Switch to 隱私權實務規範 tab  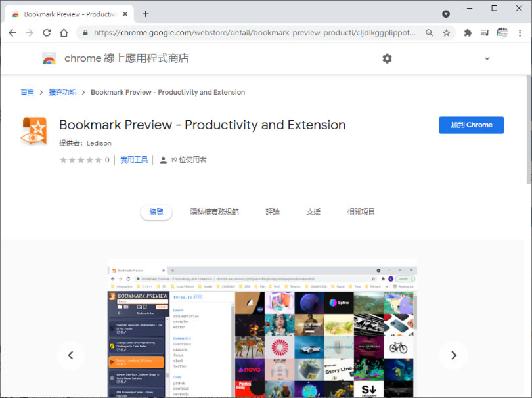[x=214, y=211]
